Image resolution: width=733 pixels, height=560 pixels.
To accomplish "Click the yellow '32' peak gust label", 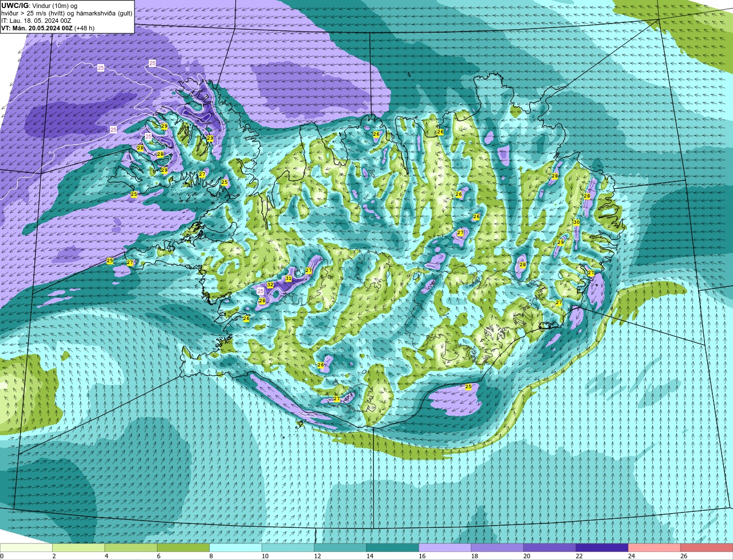I will pyautogui.click(x=270, y=285).
